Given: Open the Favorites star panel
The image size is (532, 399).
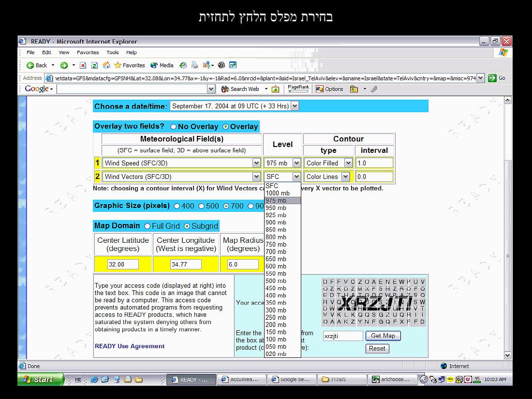Looking at the screenshot, I should click(129, 65).
